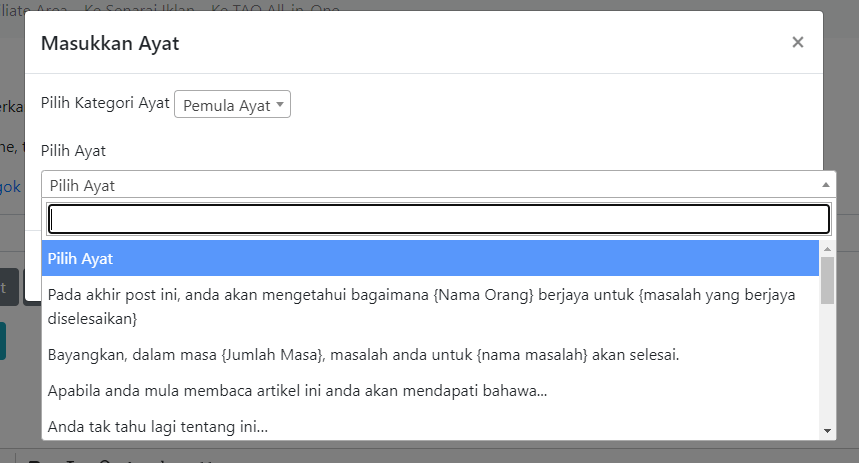Click the list scrollbar up arrow
This screenshot has height=463, width=859.
[827, 248]
